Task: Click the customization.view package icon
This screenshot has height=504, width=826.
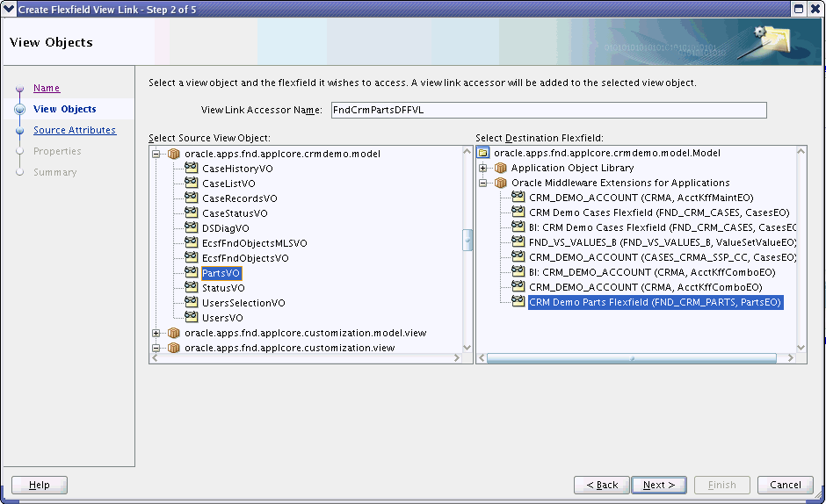Action: click(x=174, y=348)
